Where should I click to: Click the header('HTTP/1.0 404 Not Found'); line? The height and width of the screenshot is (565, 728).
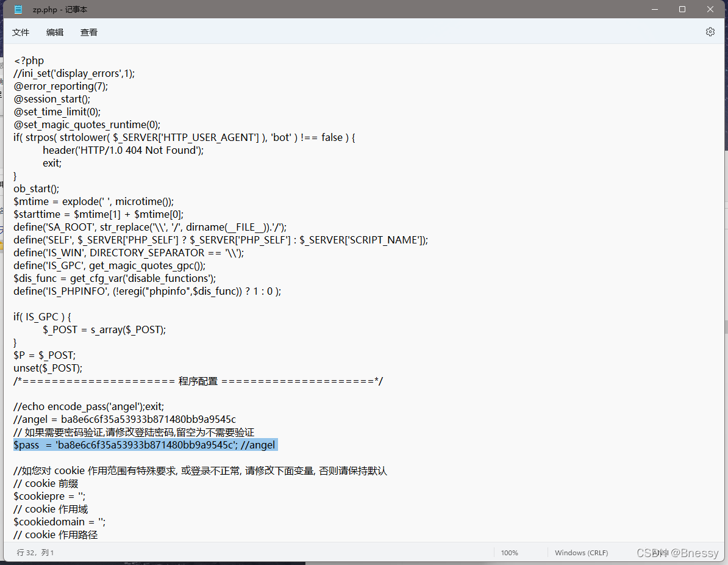pos(123,150)
